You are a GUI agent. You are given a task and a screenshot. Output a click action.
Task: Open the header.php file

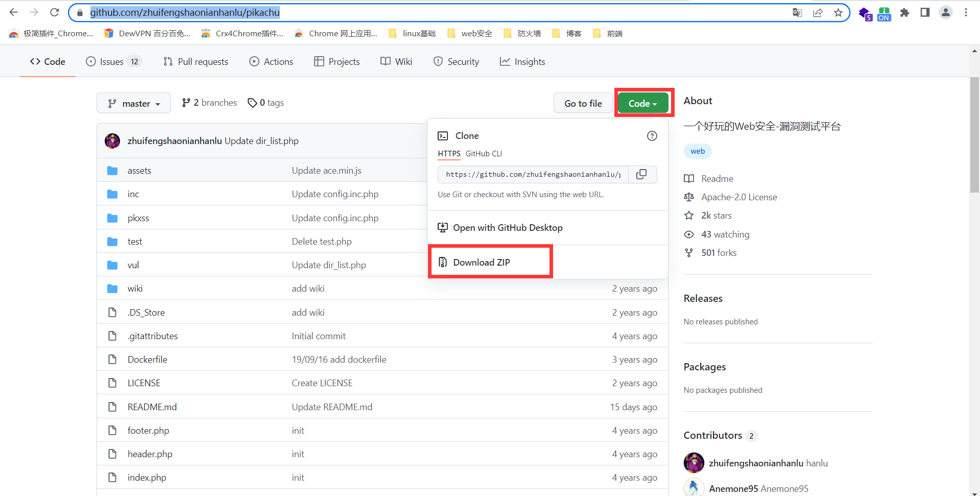(150, 454)
